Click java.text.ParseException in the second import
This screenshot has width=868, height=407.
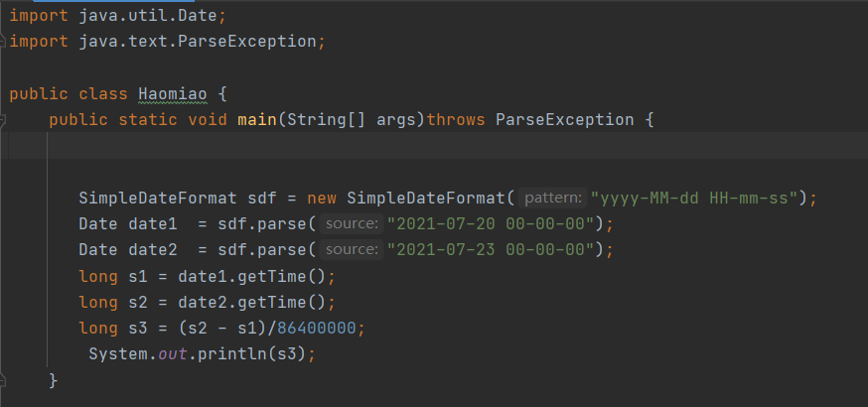[x=198, y=42]
